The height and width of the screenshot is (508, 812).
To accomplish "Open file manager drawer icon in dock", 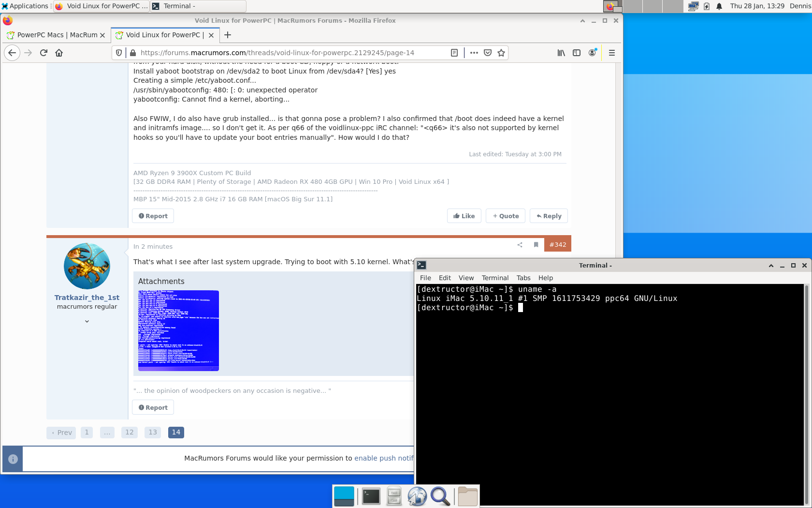I will tap(394, 496).
